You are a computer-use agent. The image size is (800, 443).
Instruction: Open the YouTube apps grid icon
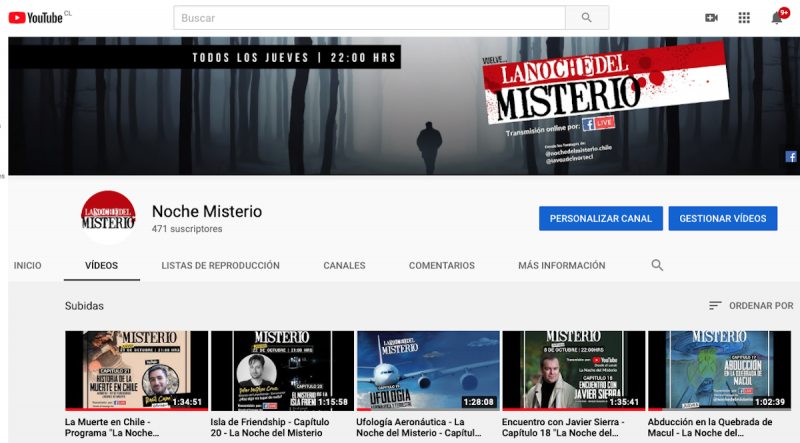(x=744, y=18)
